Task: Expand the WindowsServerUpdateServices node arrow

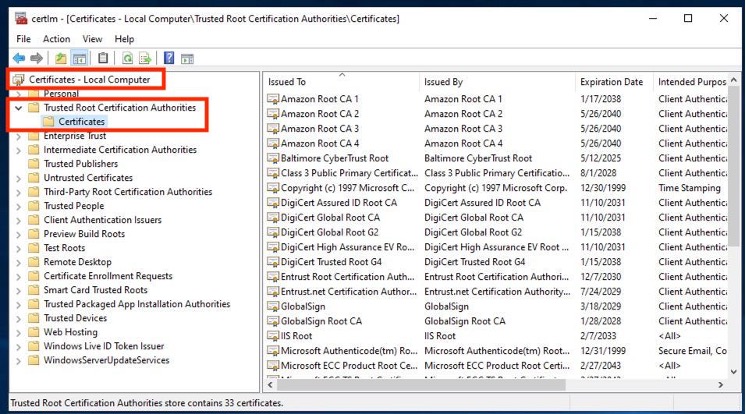Action: click(19, 361)
